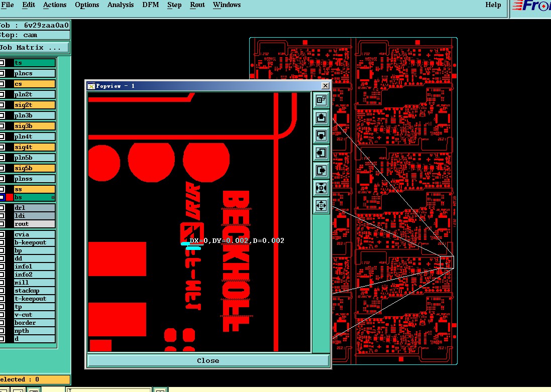
Task: Select the plnss layer row
Action: coord(35,179)
